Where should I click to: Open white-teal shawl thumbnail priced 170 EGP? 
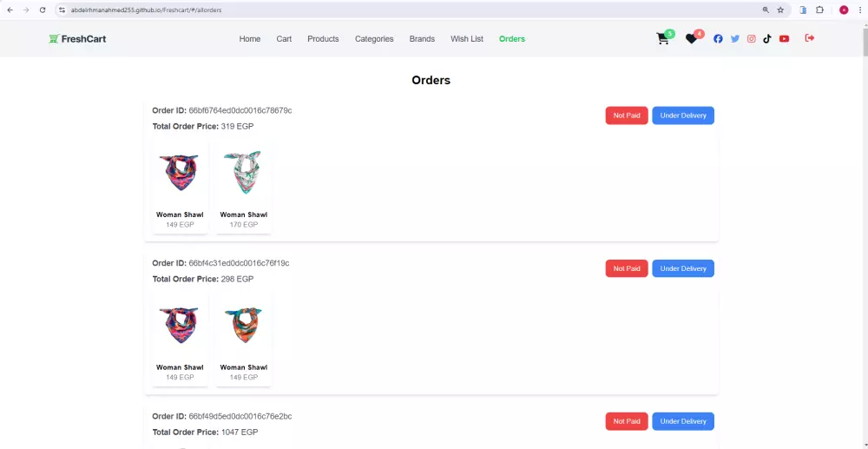[x=244, y=172]
